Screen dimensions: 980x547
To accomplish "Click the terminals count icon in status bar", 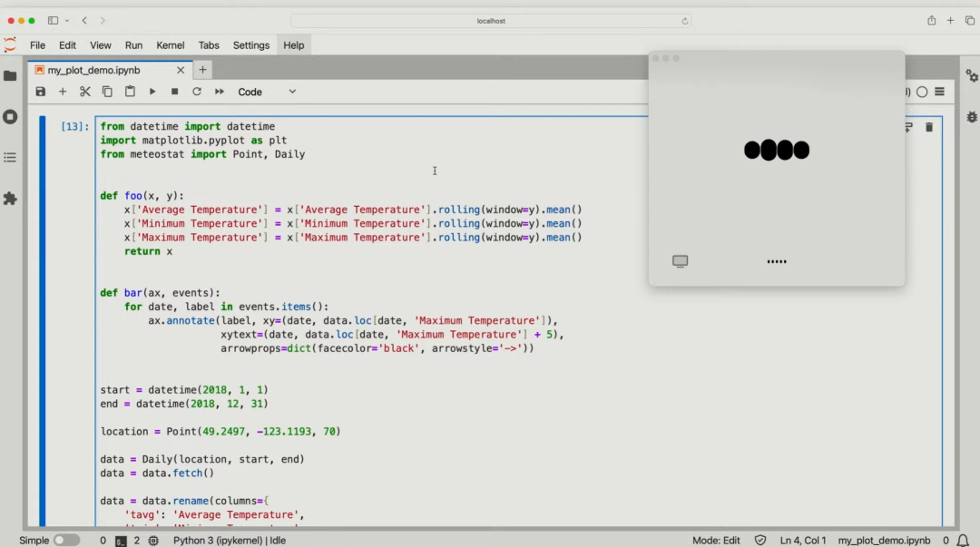I will pos(122,541).
